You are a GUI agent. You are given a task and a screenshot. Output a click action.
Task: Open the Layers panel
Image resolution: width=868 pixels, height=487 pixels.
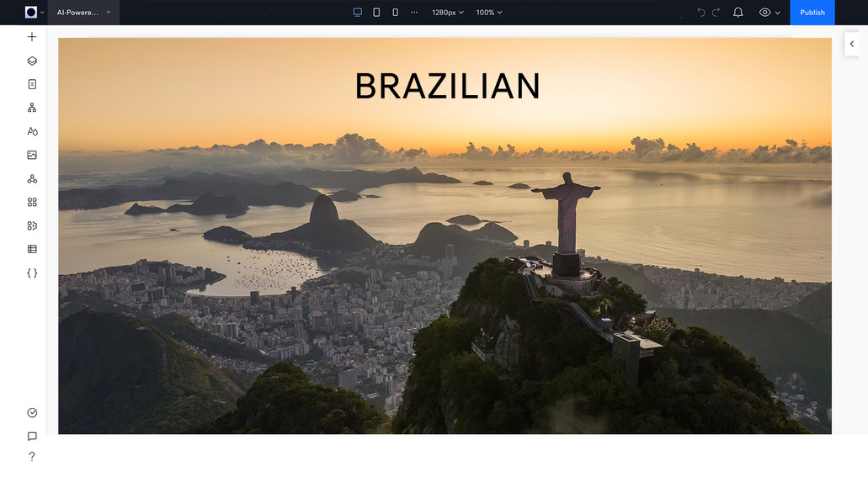click(31, 60)
